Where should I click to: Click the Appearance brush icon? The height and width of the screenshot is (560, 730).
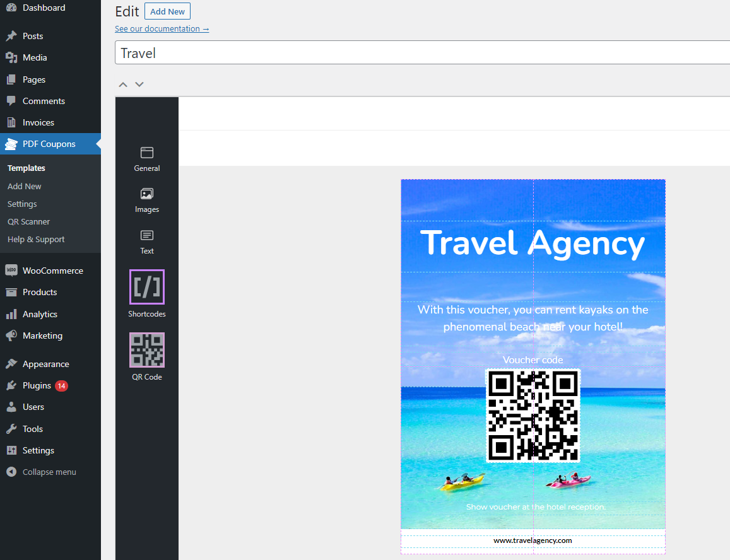click(11, 364)
